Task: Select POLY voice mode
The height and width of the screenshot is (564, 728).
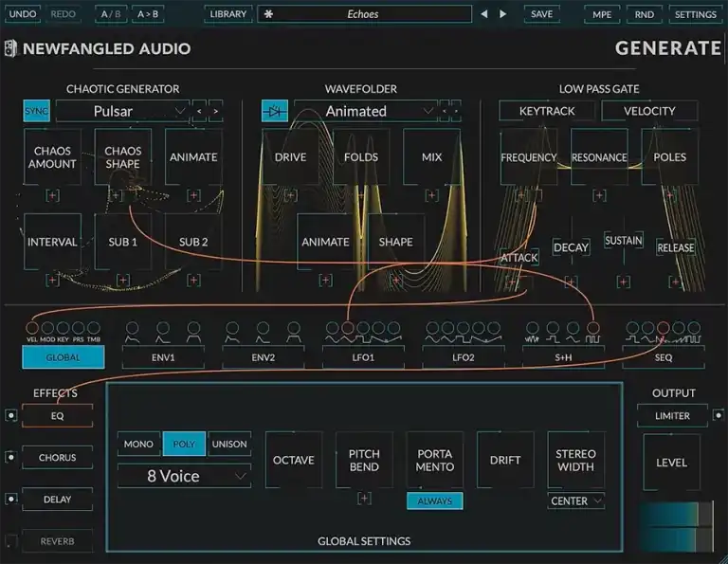Action: pyautogui.click(x=184, y=444)
